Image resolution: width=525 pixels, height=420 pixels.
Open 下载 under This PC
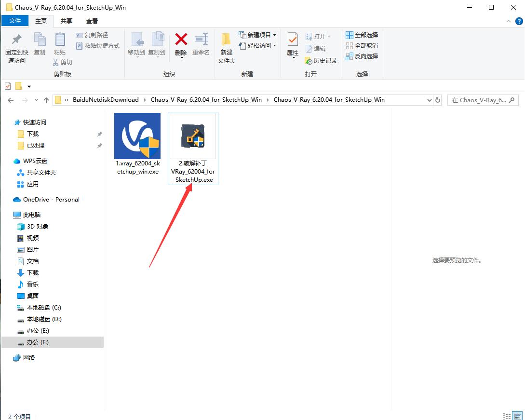pyautogui.click(x=28, y=273)
